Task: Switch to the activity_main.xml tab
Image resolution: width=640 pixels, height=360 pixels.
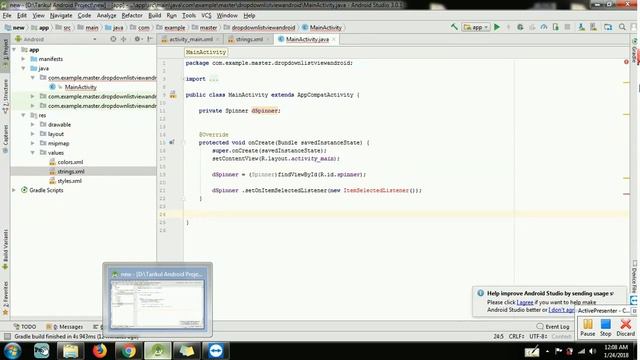Action: click(191, 39)
